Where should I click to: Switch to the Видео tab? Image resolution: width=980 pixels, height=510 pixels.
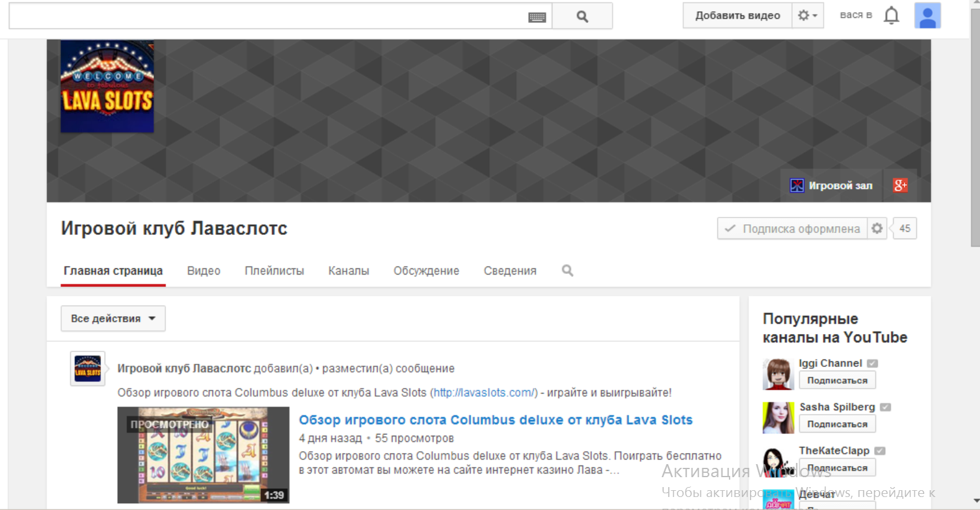[x=204, y=271]
